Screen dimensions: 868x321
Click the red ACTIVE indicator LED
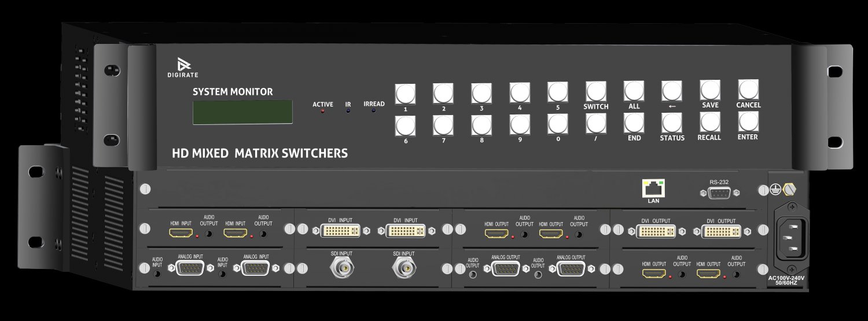(x=322, y=111)
